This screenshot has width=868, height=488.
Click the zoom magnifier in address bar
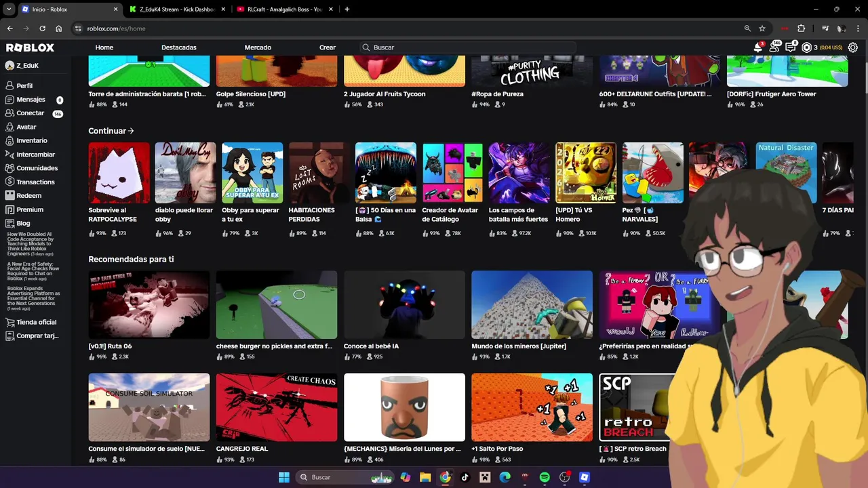[x=747, y=28]
